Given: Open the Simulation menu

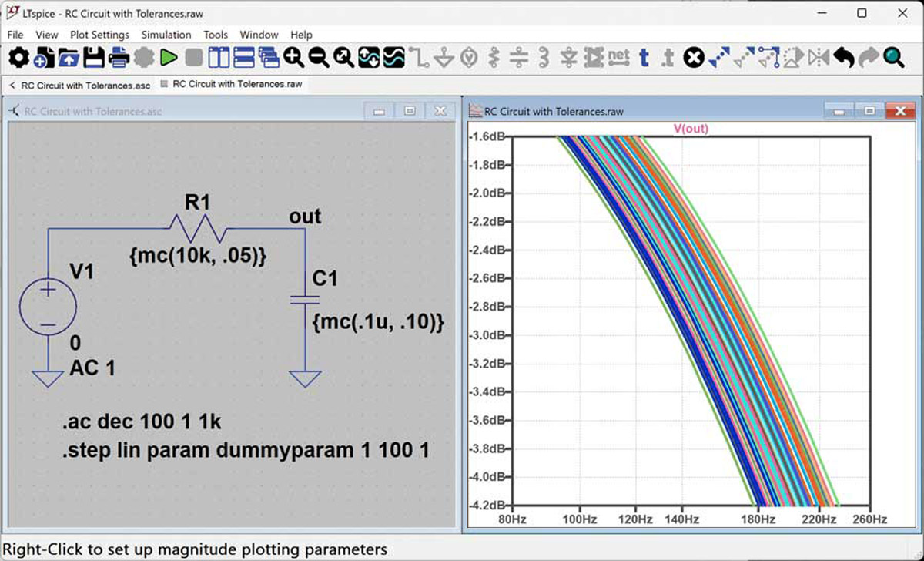Looking at the screenshot, I should (x=166, y=35).
